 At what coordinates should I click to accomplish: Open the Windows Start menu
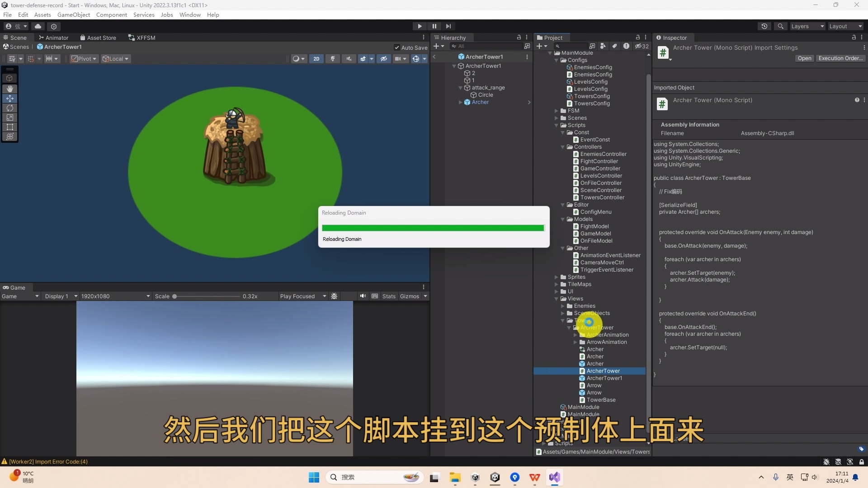(314, 477)
